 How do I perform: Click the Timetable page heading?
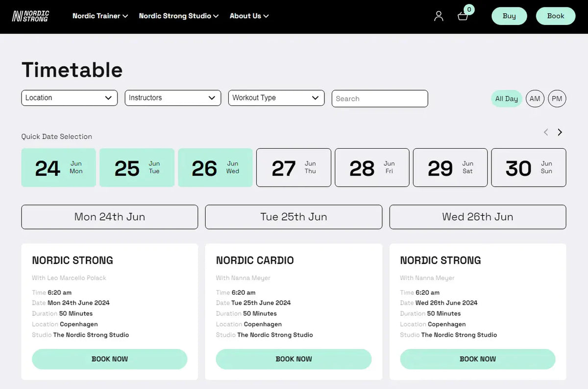[x=72, y=70]
